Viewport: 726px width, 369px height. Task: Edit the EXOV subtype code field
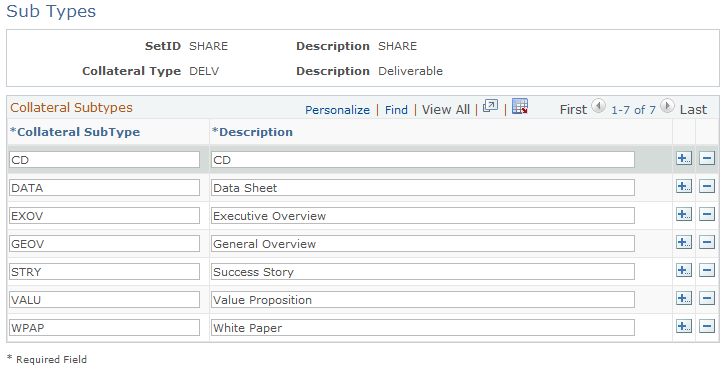point(104,216)
